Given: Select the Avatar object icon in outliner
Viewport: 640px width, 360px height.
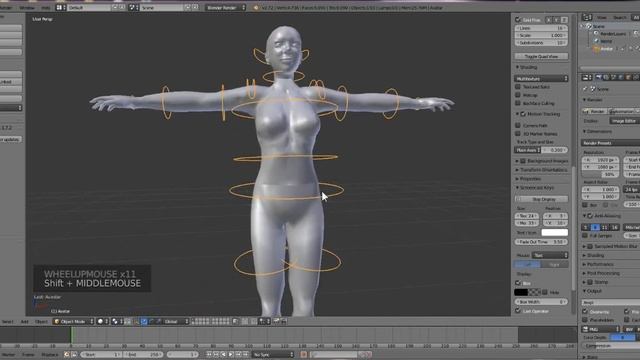Looking at the screenshot, I should 597,49.
